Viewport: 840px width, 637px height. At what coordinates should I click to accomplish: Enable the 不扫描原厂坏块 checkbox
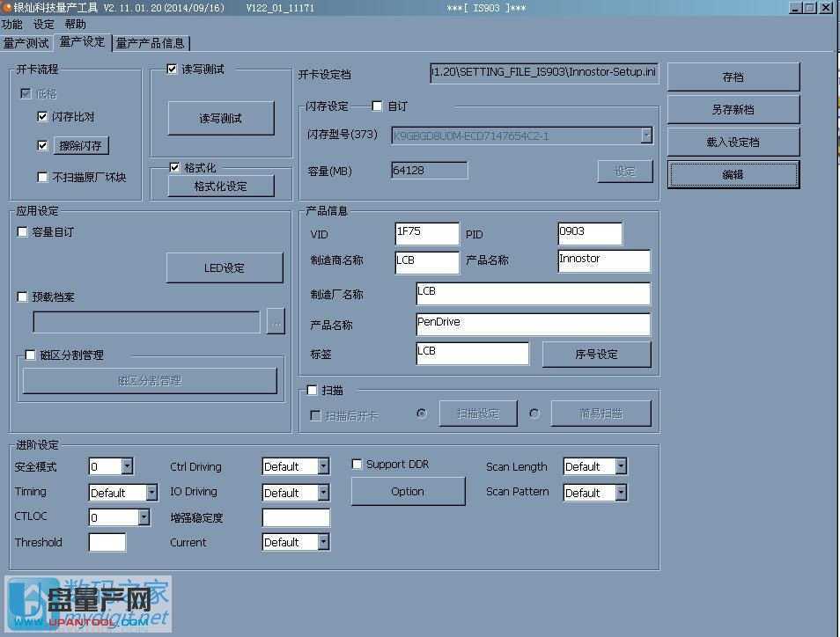pyautogui.click(x=41, y=178)
